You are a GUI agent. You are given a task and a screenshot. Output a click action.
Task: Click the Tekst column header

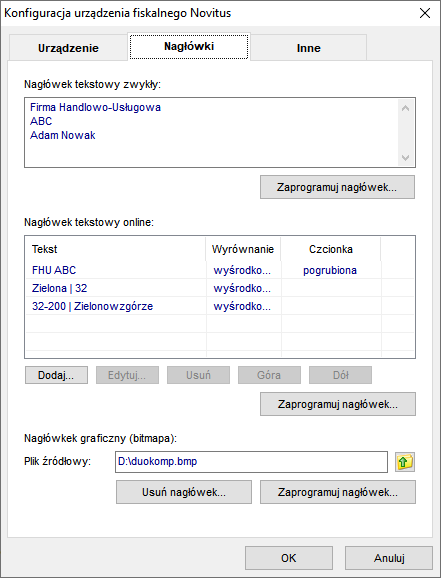pos(115,249)
